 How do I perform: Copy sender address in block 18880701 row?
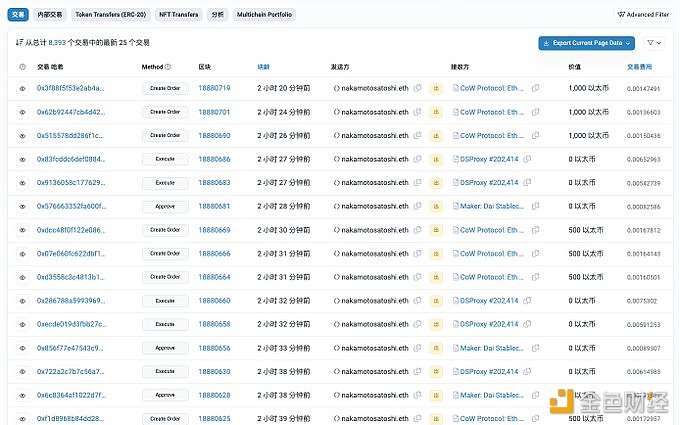(x=417, y=112)
